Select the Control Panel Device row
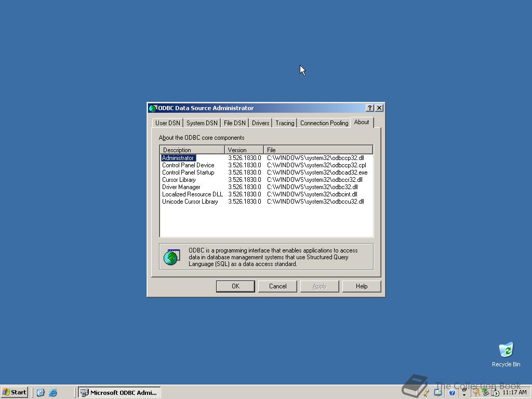This screenshot has width=532, height=399. pyautogui.click(x=266, y=165)
